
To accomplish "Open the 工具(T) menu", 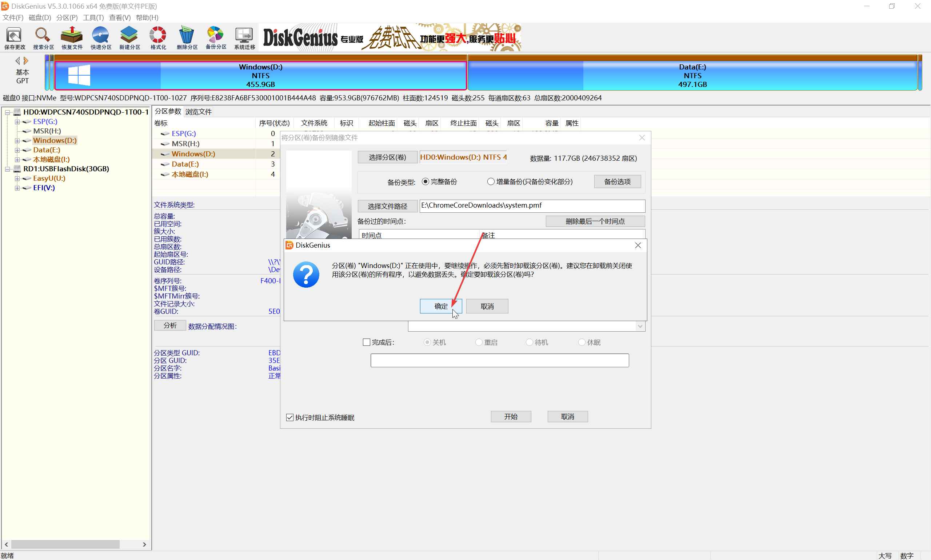I will [93, 17].
